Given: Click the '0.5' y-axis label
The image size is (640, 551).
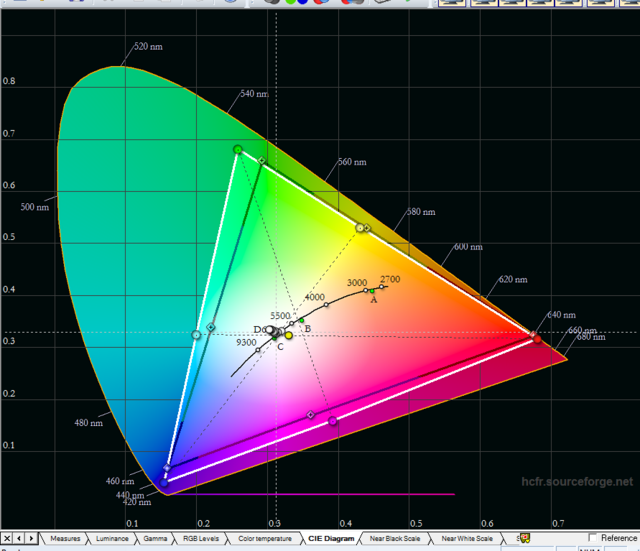Looking at the screenshot, I should pos(9,237).
